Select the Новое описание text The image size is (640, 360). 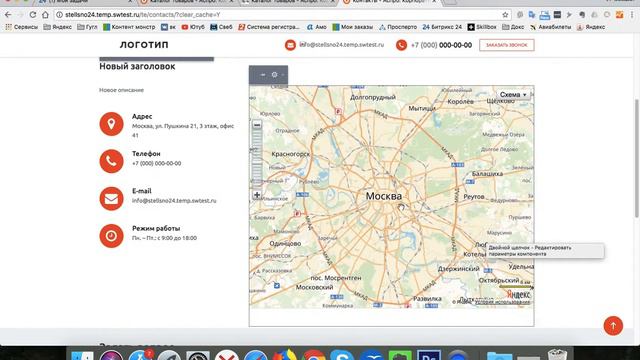121,90
